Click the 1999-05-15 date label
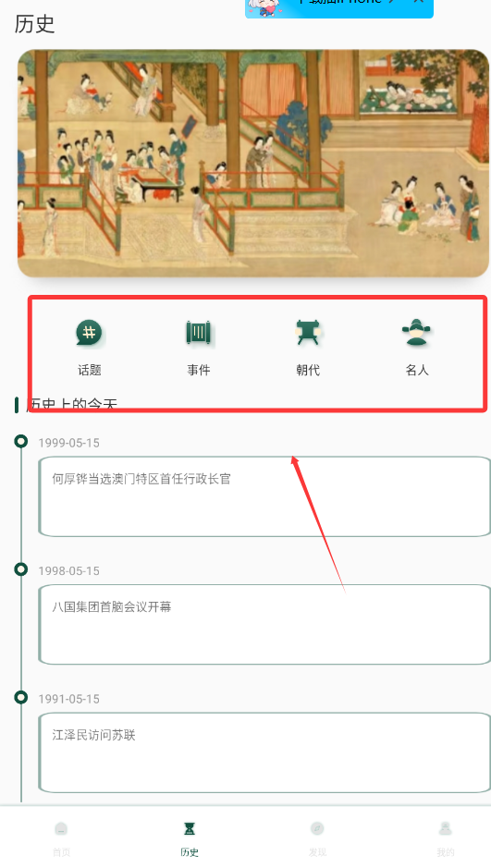This screenshot has width=491, height=868. [68, 443]
